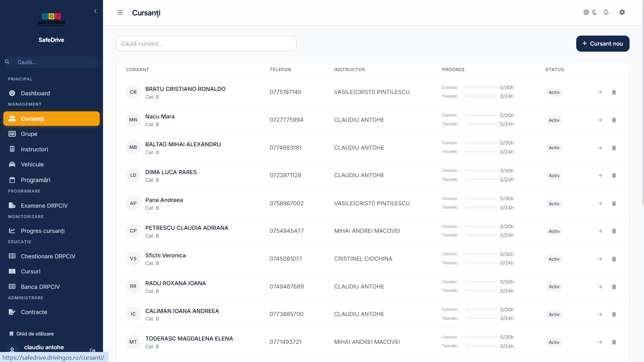Click the SafeDrive logo
Image resolution: width=644 pixels, height=362 pixels.
[x=51, y=20]
